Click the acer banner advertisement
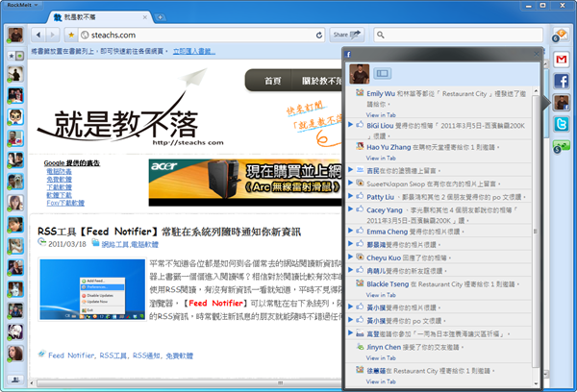The image size is (577, 392). point(245,183)
